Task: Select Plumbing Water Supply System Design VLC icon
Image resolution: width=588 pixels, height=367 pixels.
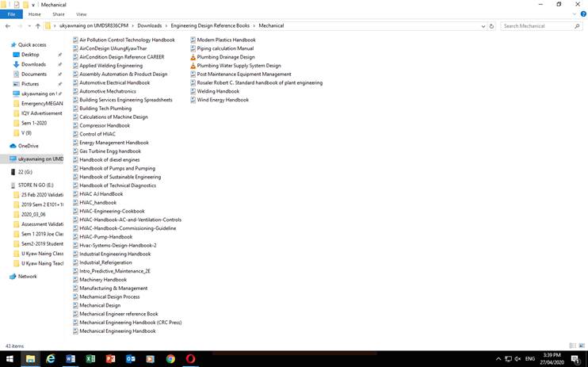Action: pyautogui.click(x=193, y=66)
